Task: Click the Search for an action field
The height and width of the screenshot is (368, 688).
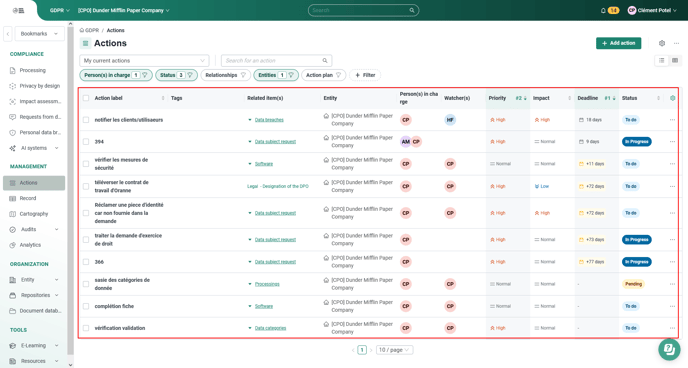Action: 276,61
